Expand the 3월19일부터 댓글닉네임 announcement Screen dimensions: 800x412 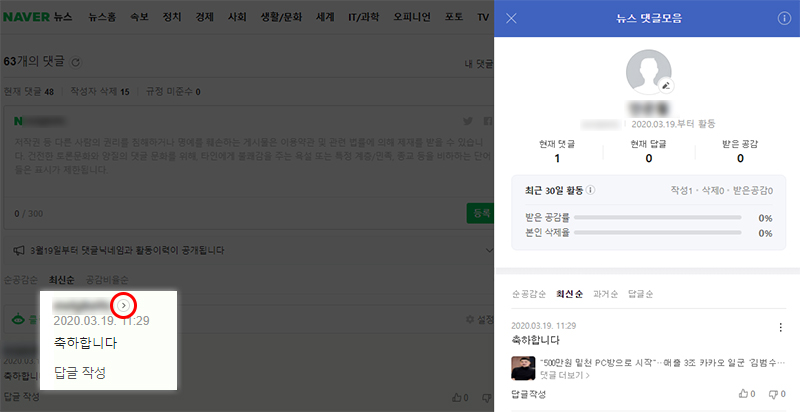click(x=487, y=250)
